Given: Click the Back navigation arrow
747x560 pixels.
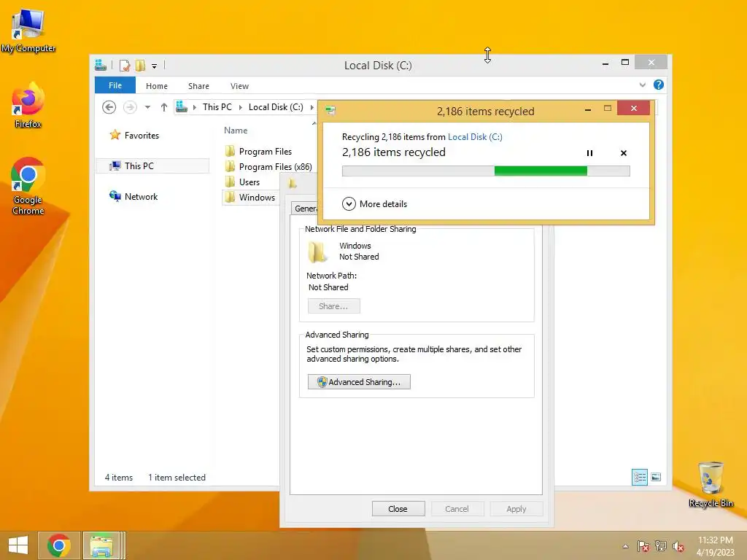Looking at the screenshot, I should coord(109,107).
